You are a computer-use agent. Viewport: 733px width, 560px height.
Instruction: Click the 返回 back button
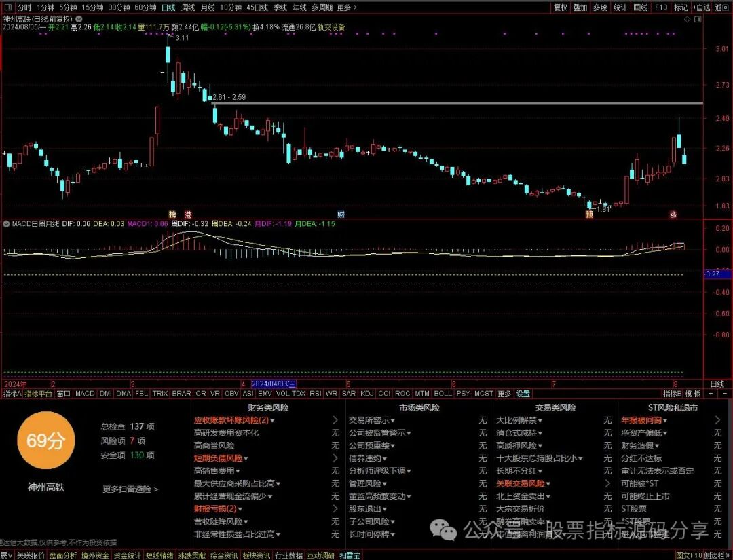pyautogui.click(x=721, y=7)
